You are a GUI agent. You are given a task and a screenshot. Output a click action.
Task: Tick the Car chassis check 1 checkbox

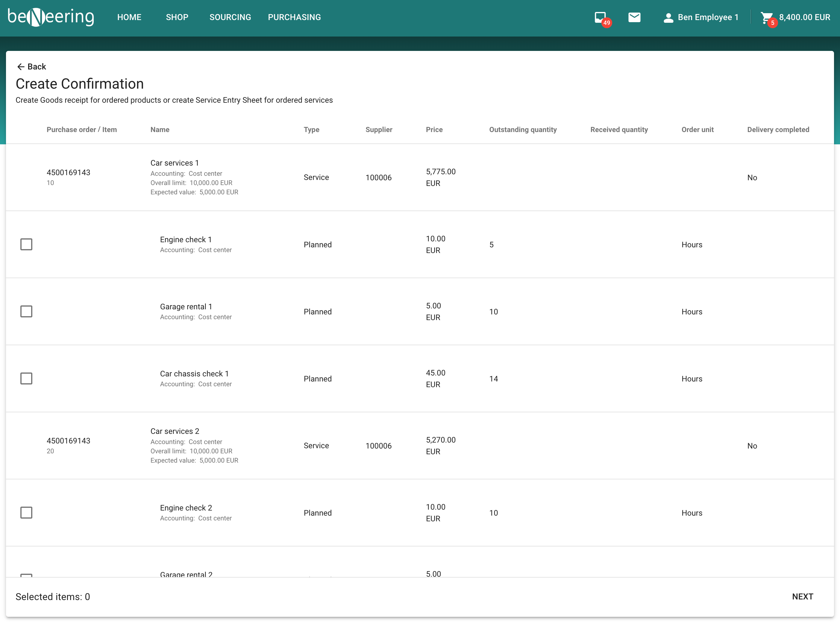pyautogui.click(x=26, y=378)
